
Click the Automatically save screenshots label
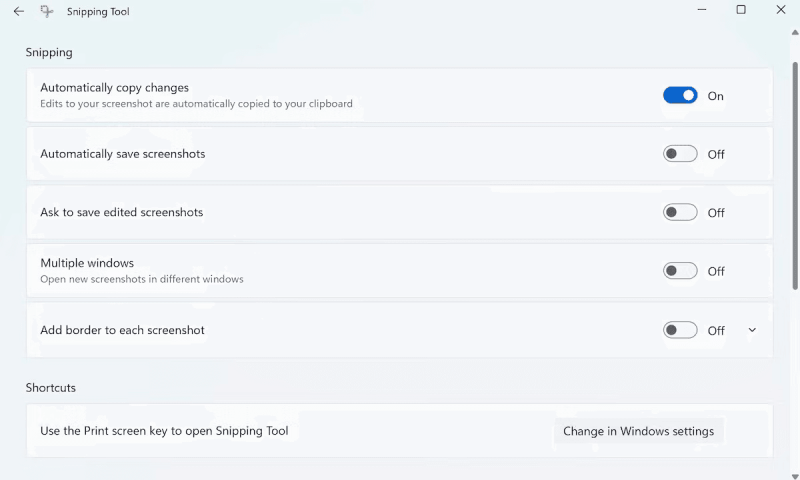click(122, 154)
